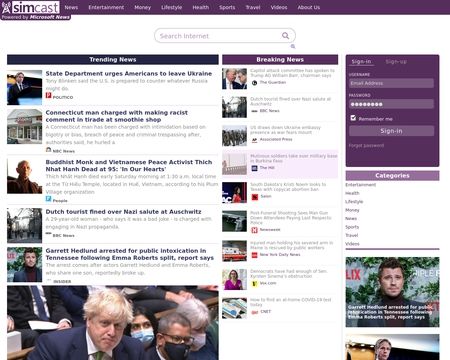
Task: Click the simcast logo icon
Action: click(6, 7)
